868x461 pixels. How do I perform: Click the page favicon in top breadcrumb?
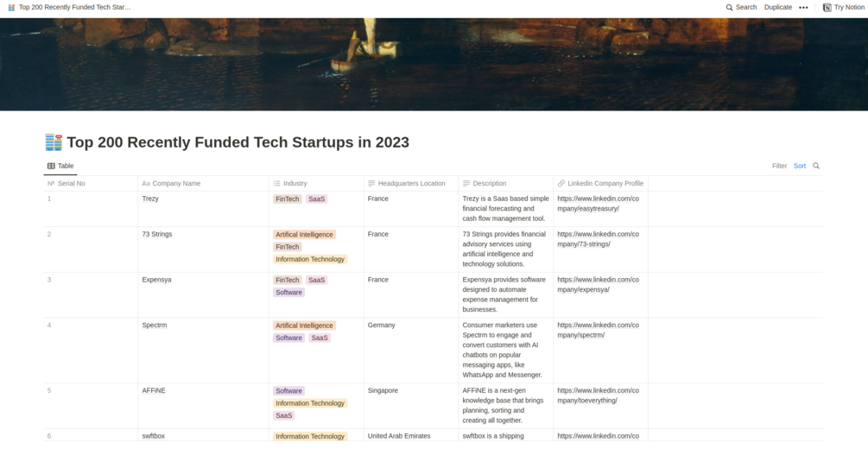tap(11, 7)
